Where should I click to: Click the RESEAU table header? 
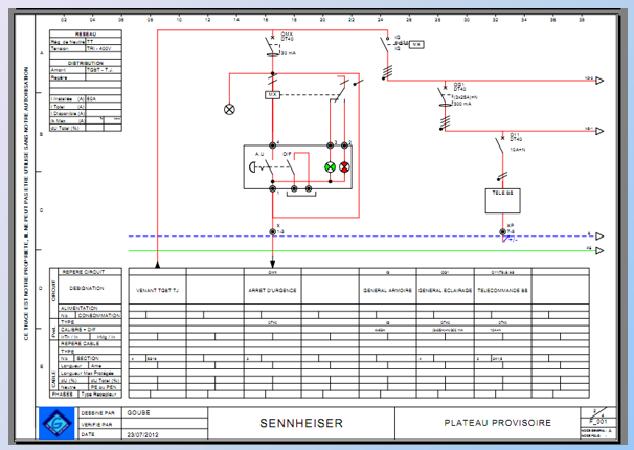85,34
